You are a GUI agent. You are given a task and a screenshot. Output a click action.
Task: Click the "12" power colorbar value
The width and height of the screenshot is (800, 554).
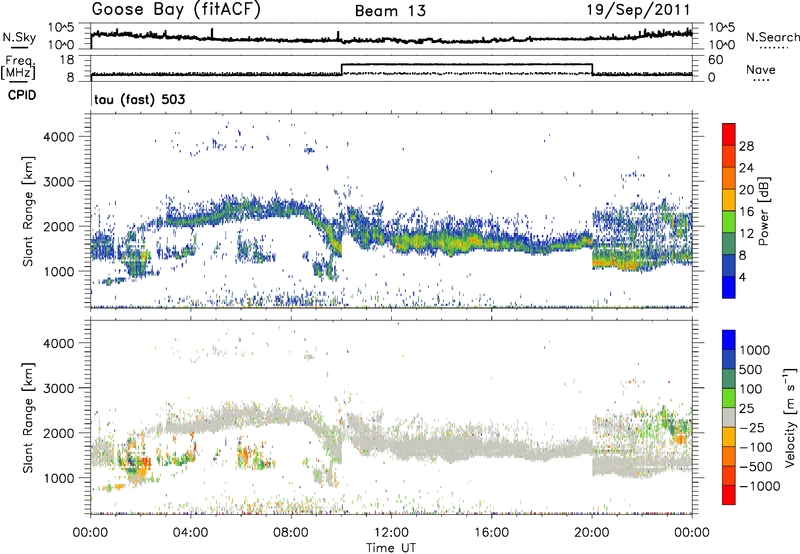(x=746, y=234)
